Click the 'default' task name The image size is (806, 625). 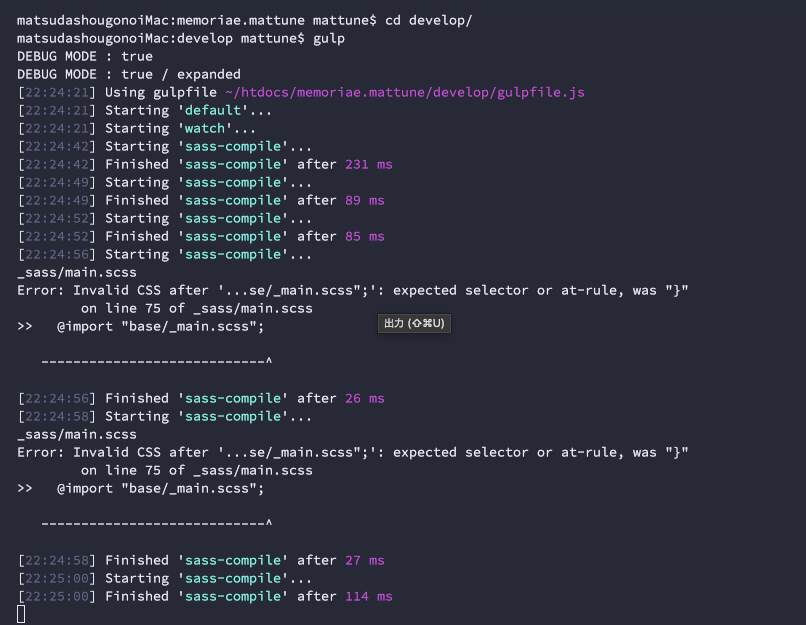212,110
